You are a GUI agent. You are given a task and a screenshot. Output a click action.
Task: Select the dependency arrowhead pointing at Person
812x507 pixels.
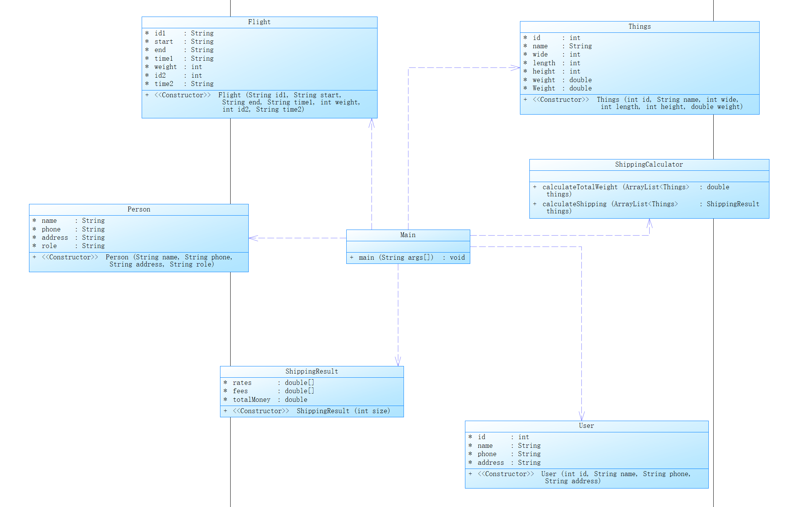253,238
